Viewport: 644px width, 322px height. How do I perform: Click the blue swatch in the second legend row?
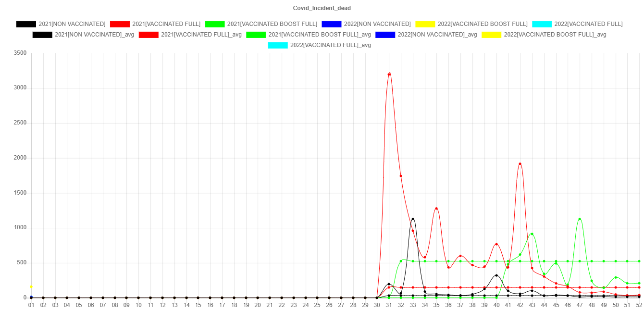click(x=385, y=35)
